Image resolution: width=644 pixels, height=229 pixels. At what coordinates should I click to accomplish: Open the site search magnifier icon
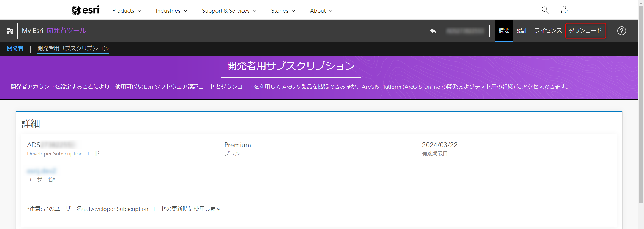545,10
